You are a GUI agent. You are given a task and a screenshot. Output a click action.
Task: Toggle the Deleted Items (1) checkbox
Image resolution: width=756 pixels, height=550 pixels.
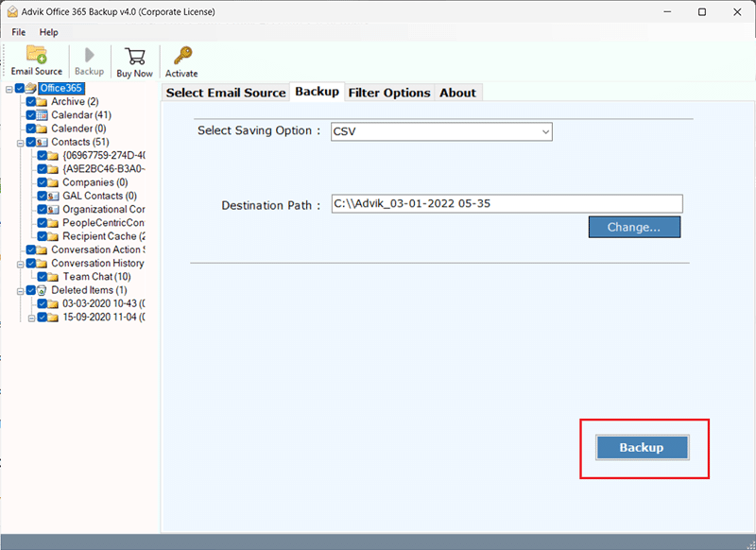[31, 290]
